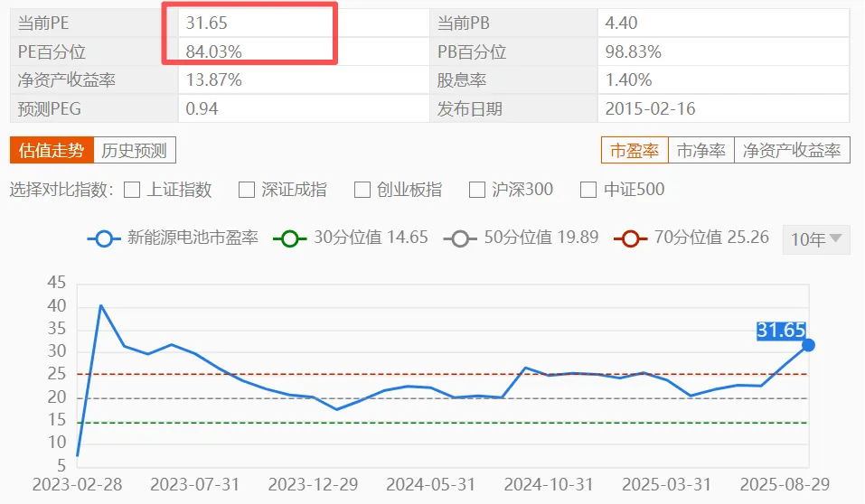Image resolution: width=865 pixels, height=504 pixels.
Task: Toggle the 新能源电池市盈率 legend marker
Action: [104, 238]
